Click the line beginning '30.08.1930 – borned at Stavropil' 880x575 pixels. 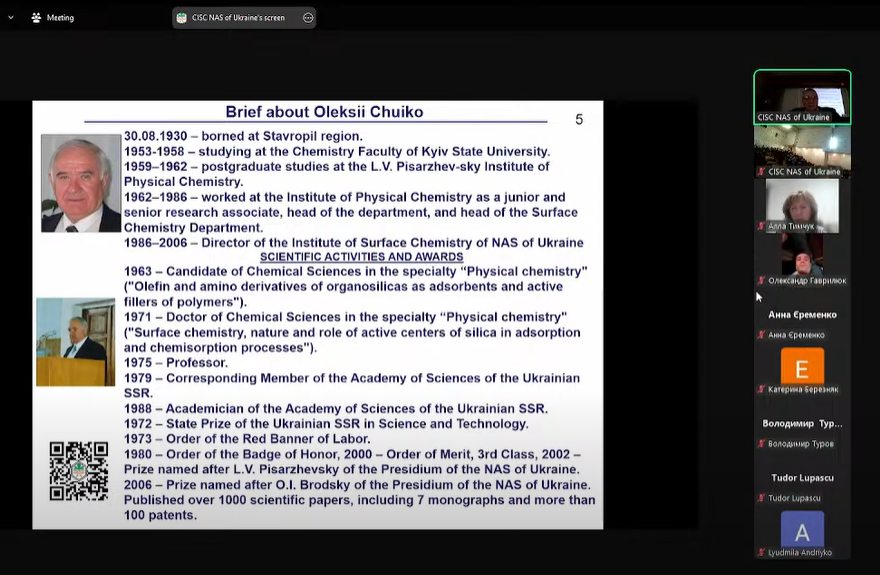243,136
